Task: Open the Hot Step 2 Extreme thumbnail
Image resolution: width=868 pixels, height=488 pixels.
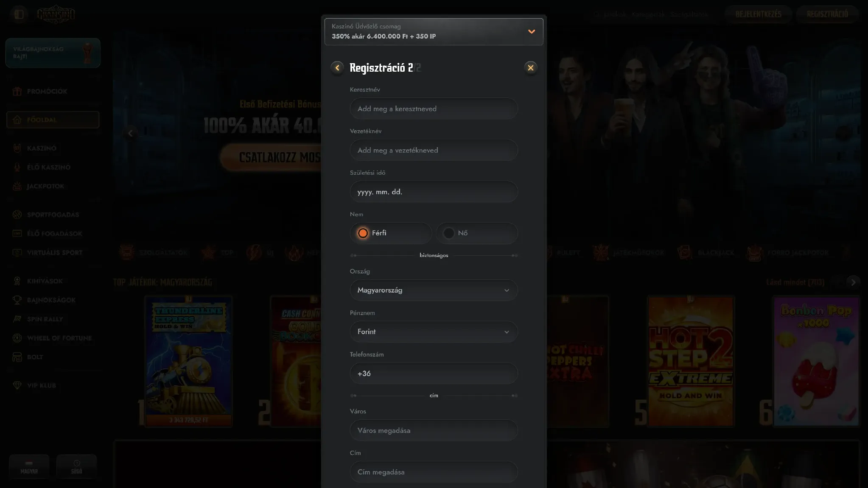Action: tap(691, 361)
